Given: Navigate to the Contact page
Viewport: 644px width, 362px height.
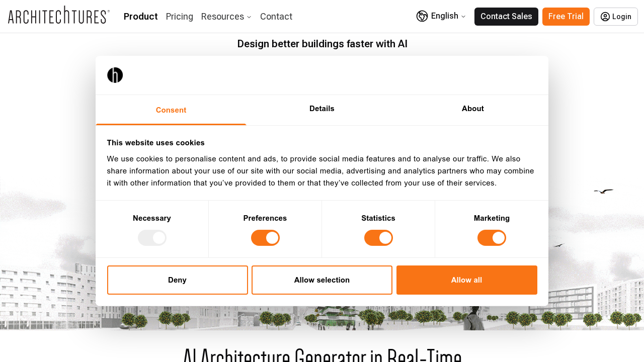Looking at the screenshot, I should point(276,16).
